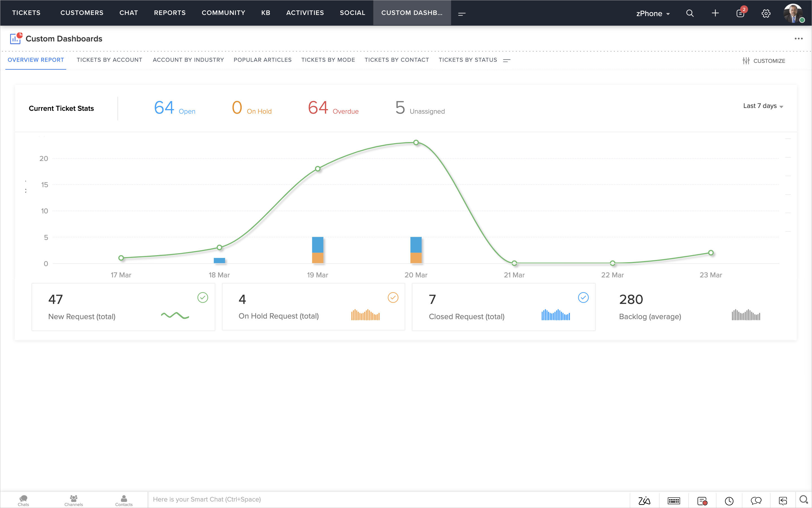
Task: Click Contacts icon in bottom bar
Action: coord(124,500)
